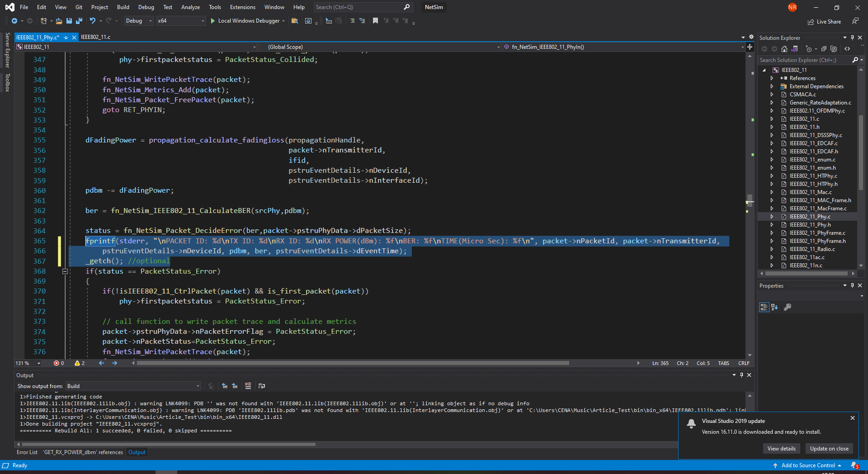
Task: Open the Build menu
Action: (123, 7)
